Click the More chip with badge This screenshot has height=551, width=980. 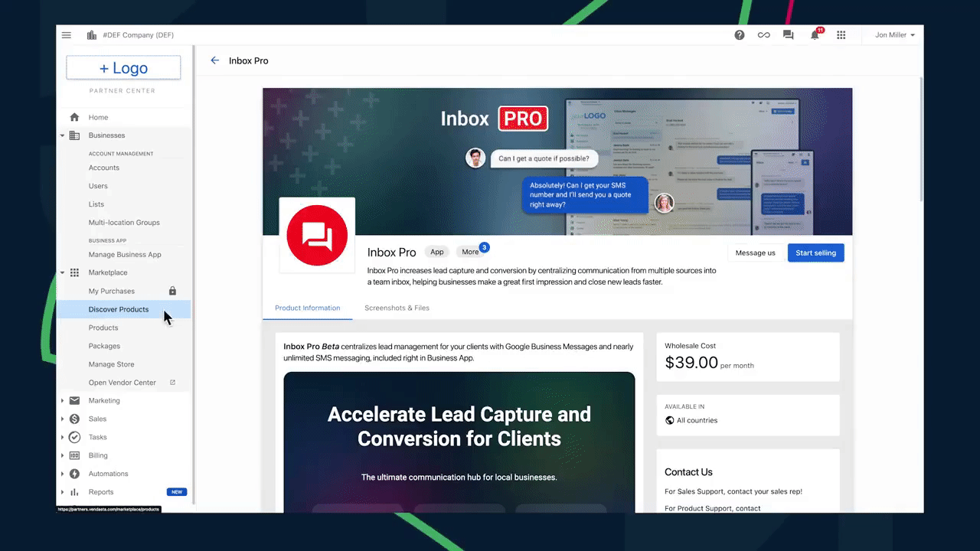click(470, 252)
